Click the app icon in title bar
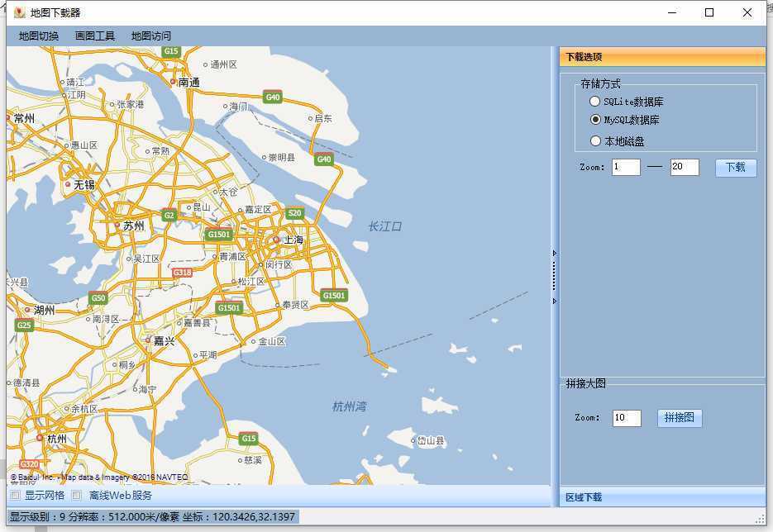The image size is (773, 532). [x=20, y=12]
